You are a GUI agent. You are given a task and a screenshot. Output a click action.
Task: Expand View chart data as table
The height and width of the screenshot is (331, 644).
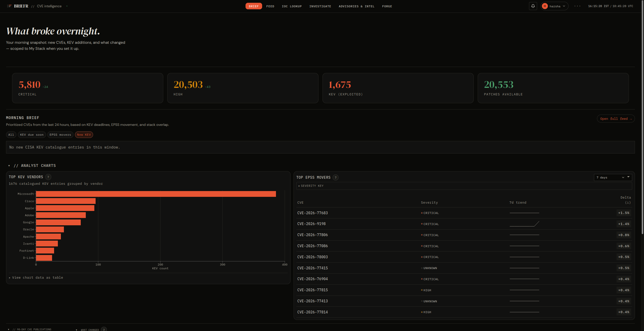pyautogui.click(x=36, y=277)
